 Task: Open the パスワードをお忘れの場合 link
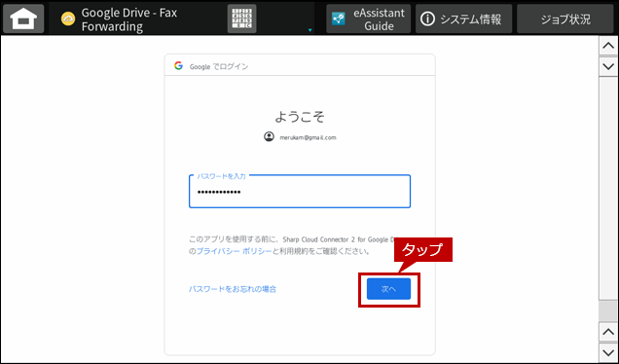pos(232,289)
